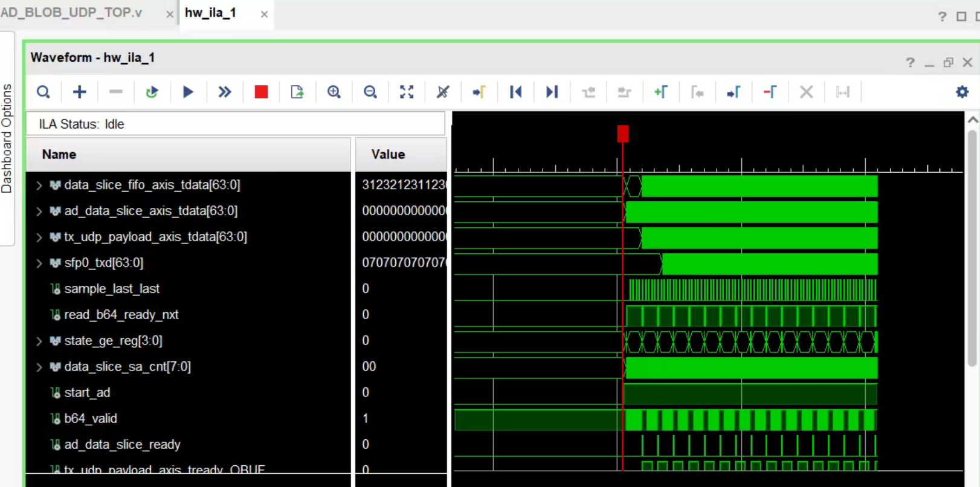Switch to AD_BLOB_UDP_TOP.v tab
The image size is (980, 487).
[x=73, y=13]
